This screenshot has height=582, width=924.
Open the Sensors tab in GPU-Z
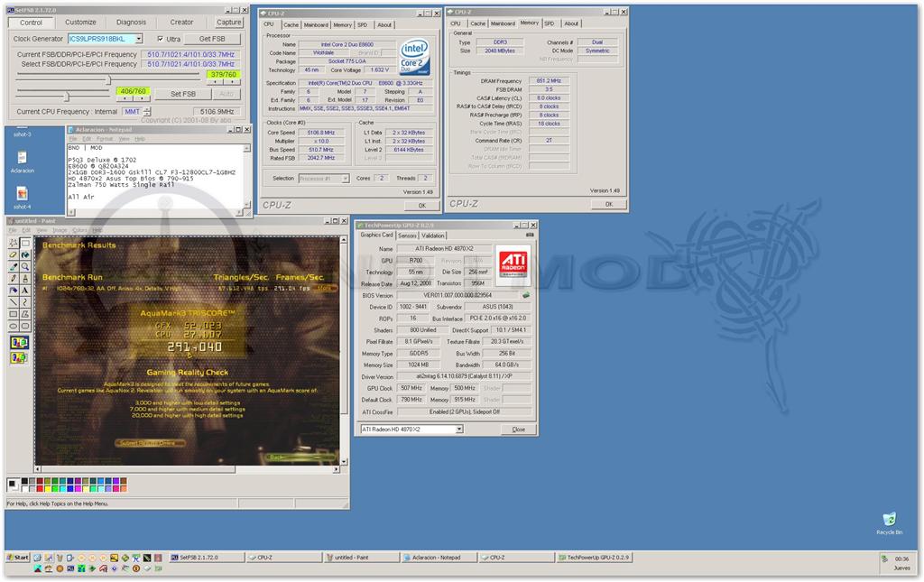click(x=407, y=235)
